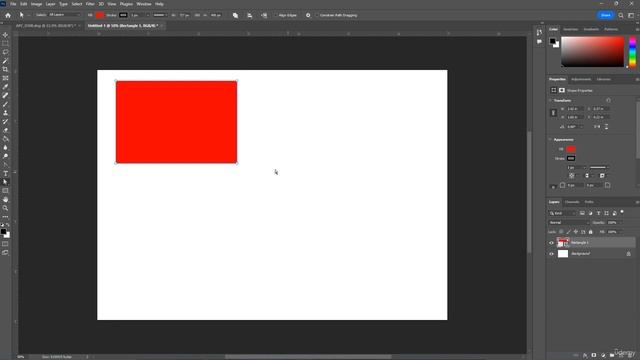Add a layer mask from Layers panel bottom
640x360 pixels.
pyautogui.click(x=594, y=355)
